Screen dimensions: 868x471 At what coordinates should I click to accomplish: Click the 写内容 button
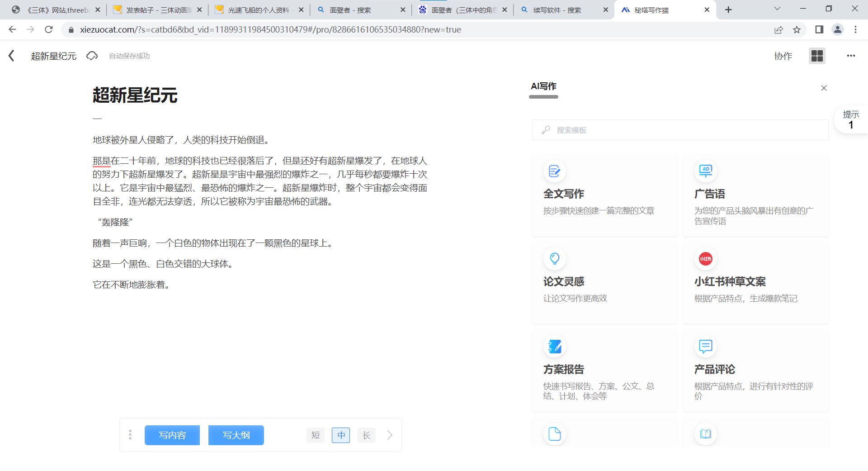pyautogui.click(x=172, y=435)
